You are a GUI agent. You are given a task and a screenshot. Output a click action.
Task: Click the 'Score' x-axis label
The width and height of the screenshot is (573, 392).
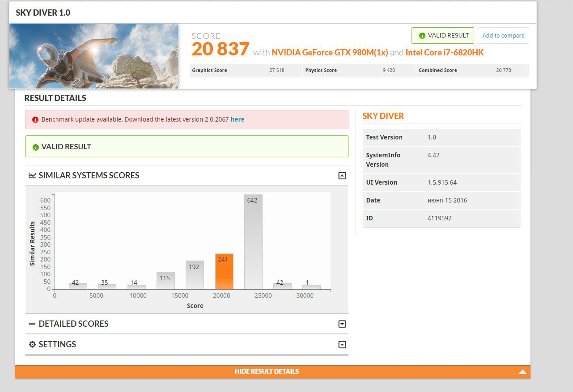click(195, 306)
